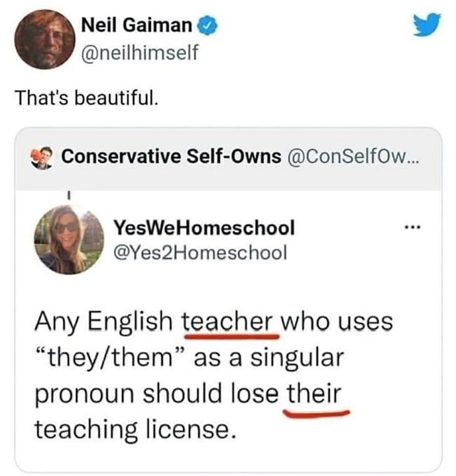
Task: Open the Conservative Self-Owns account name
Action: point(171,157)
